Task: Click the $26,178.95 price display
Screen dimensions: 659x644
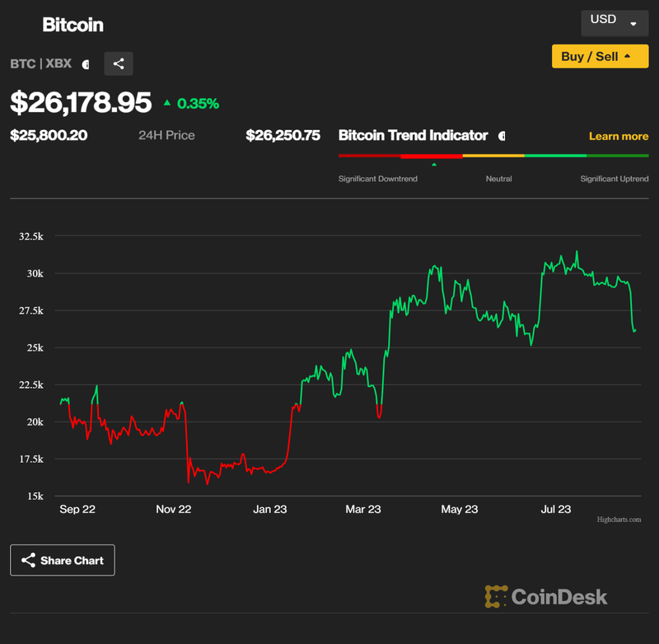Action: pos(82,103)
